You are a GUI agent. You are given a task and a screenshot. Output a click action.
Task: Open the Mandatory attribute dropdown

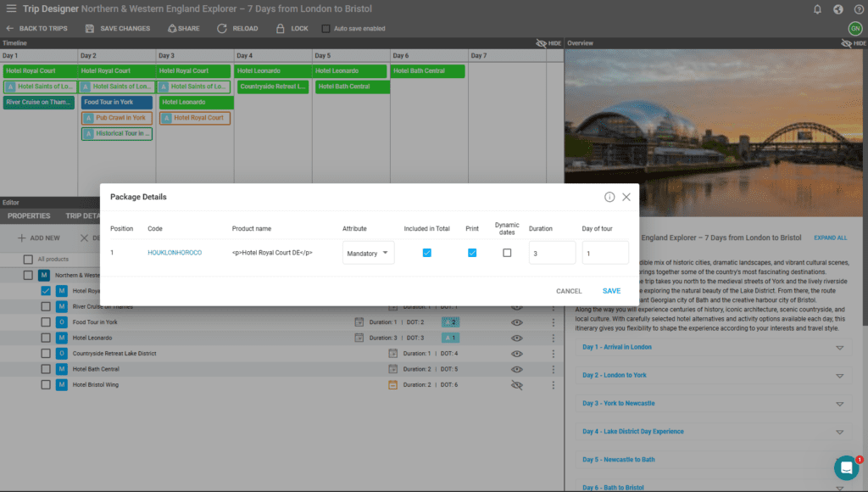tap(368, 253)
